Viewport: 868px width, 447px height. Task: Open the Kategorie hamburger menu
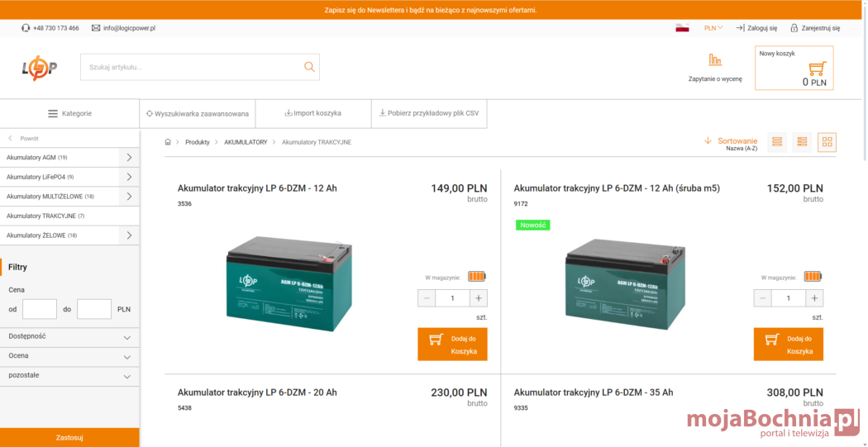[69, 113]
